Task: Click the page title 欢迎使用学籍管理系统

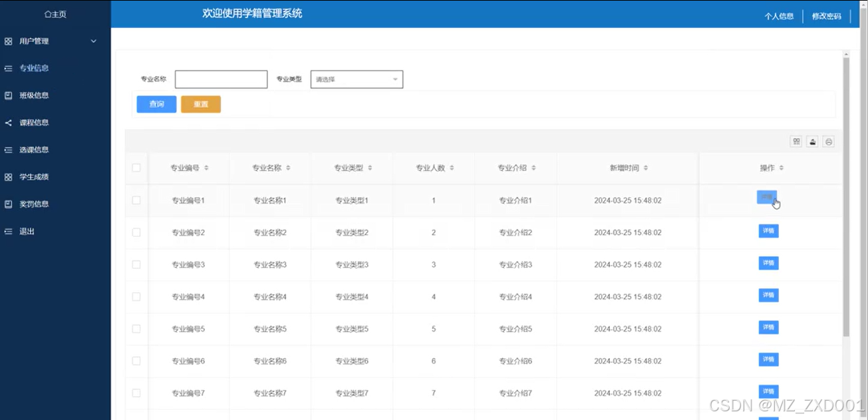Action: click(x=252, y=13)
